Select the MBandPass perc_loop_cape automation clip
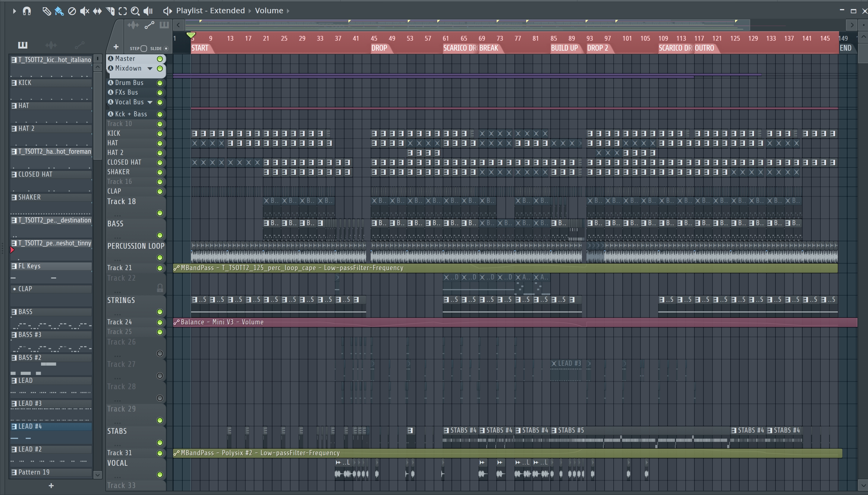Screen dimensions: 868x495 pyautogui.click(x=505, y=268)
